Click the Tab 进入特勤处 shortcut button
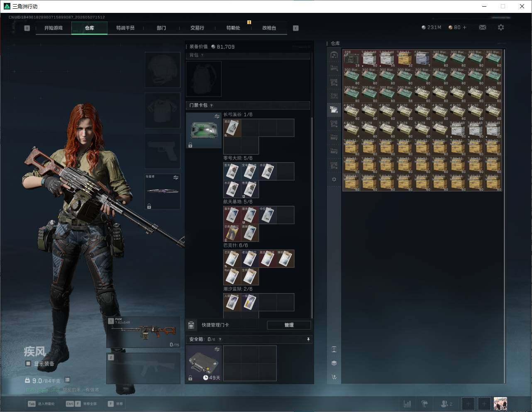 coord(41,404)
